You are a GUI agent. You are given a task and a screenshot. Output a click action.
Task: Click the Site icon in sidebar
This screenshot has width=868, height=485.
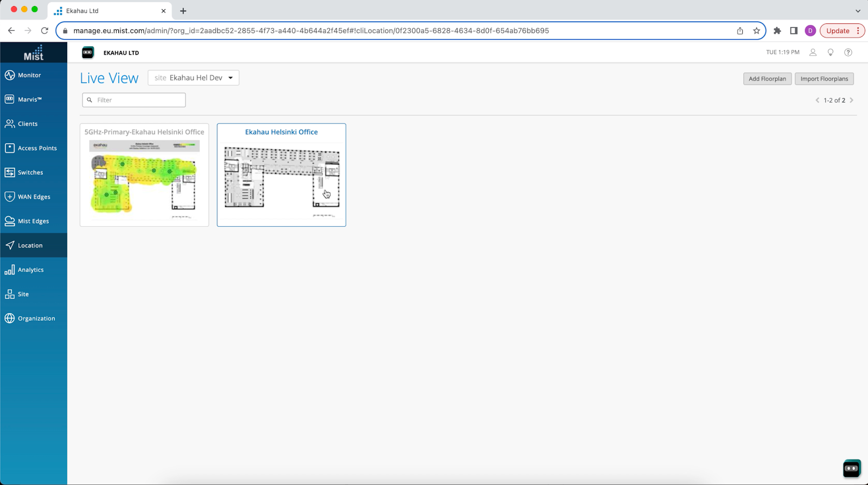pyautogui.click(x=10, y=294)
